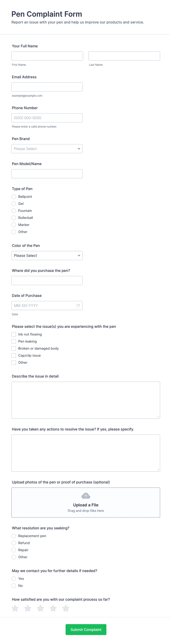Click the cloud upload icon
The height and width of the screenshot is (644, 170).
click(x=86, y=496)
